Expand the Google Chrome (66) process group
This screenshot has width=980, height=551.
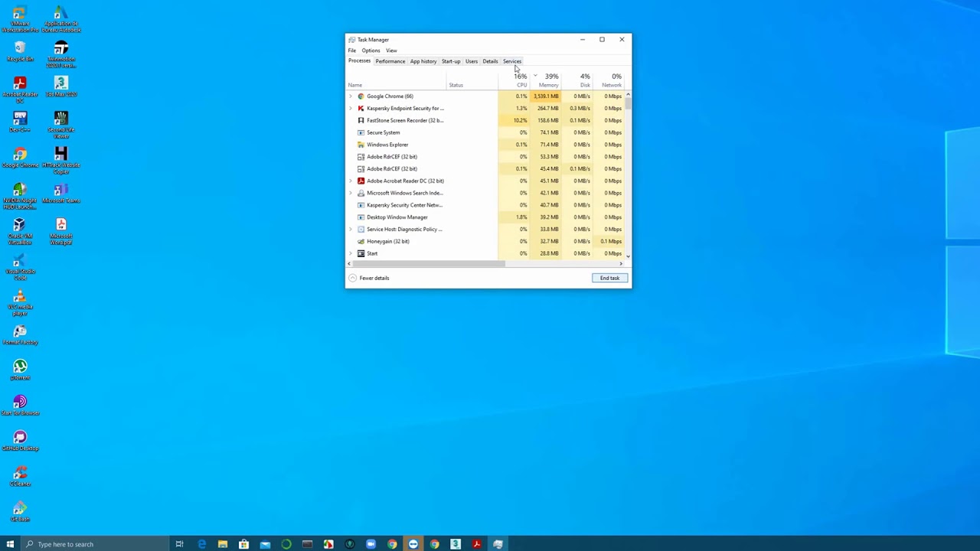coord(351,96)
